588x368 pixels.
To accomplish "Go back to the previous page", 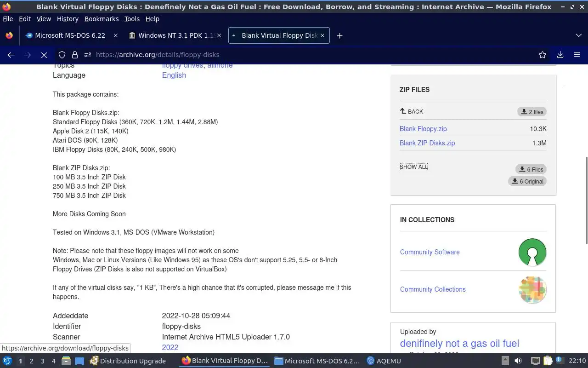I will tap(11, 55).
